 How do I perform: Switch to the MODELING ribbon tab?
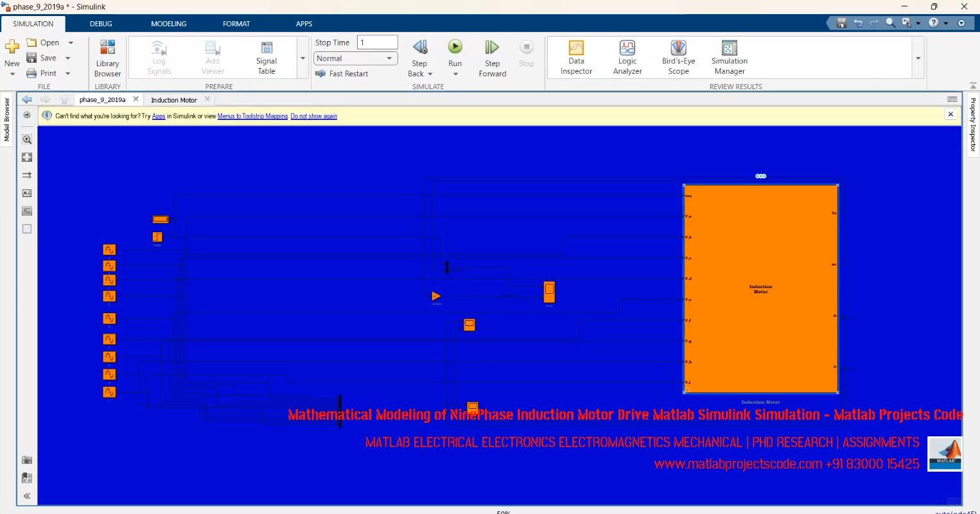click(168, 24)
